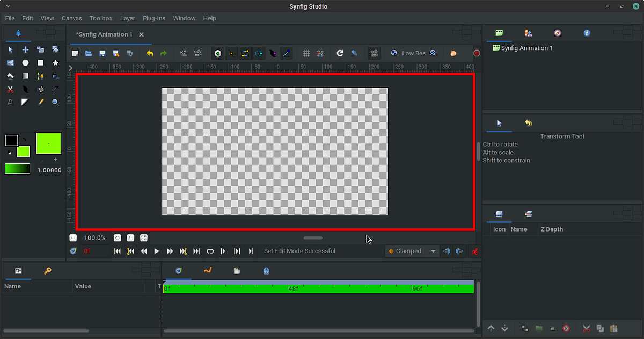Toggle onion skin with the onion icon
The height and width of the screenshot is (339, 644).
tap(452, 53)
